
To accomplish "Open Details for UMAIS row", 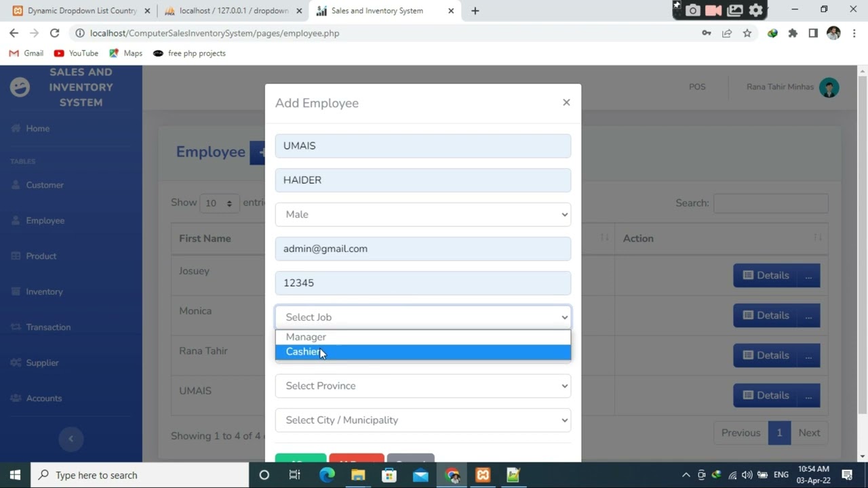I will click(x=766, y=395).
